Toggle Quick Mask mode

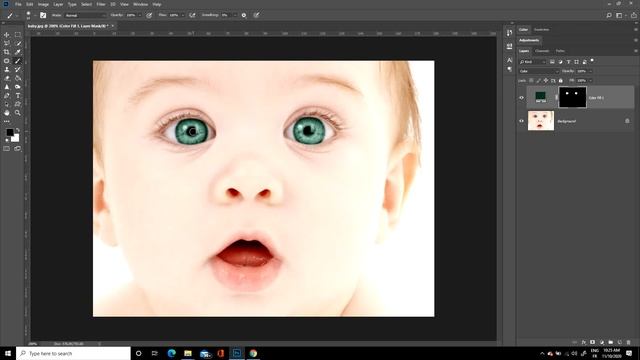click(x=7, y=149)
